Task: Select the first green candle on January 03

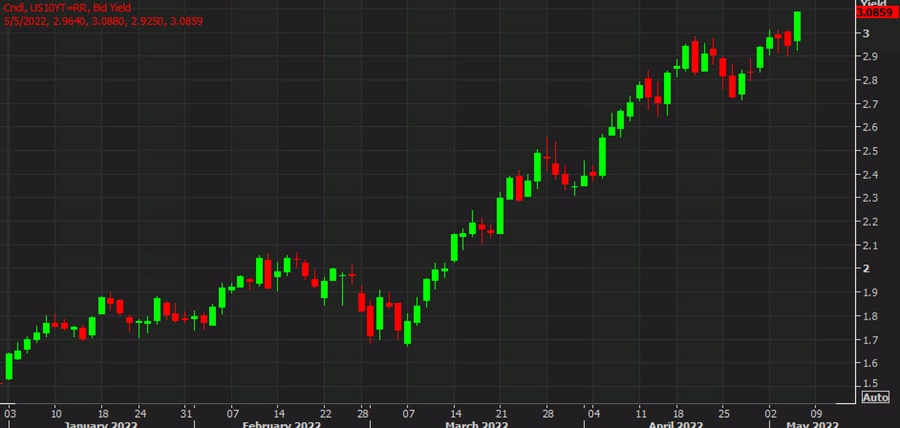Action: (9, 366)
